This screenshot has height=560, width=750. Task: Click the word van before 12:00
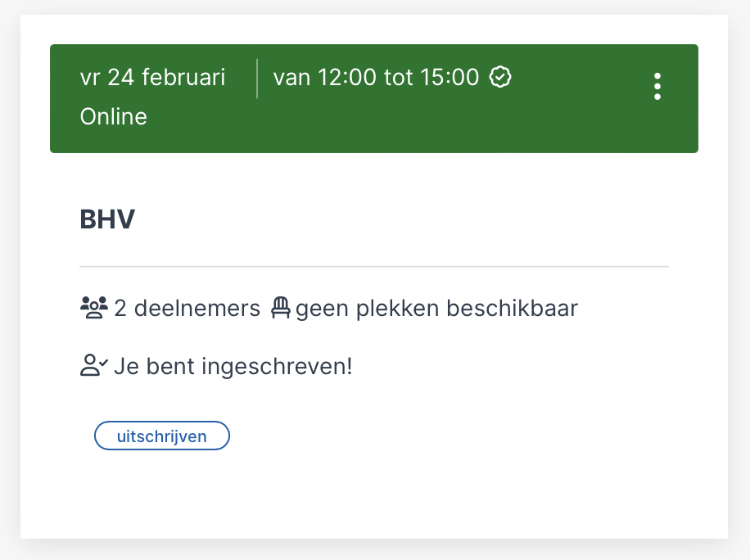click(x=291, y=79)
